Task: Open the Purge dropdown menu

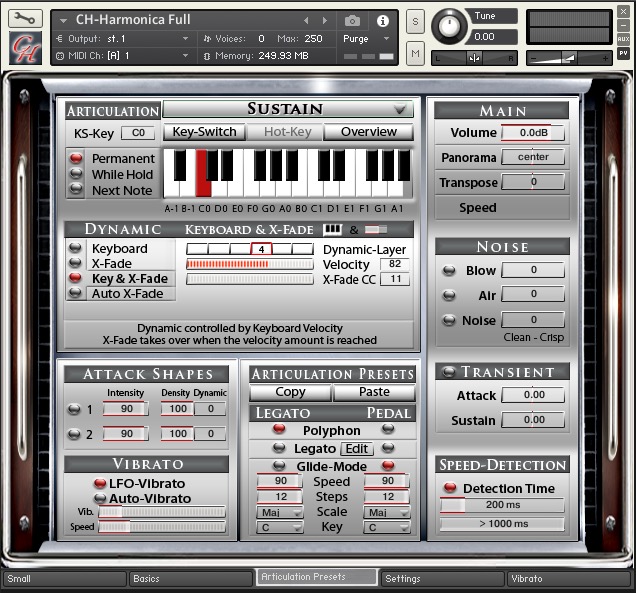Action: 363,38
